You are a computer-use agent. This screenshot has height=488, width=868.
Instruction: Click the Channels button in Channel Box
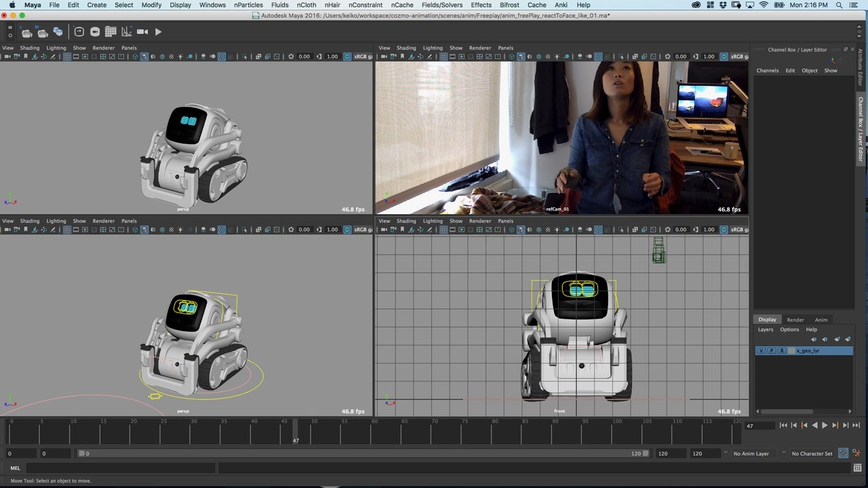[767, 70]
